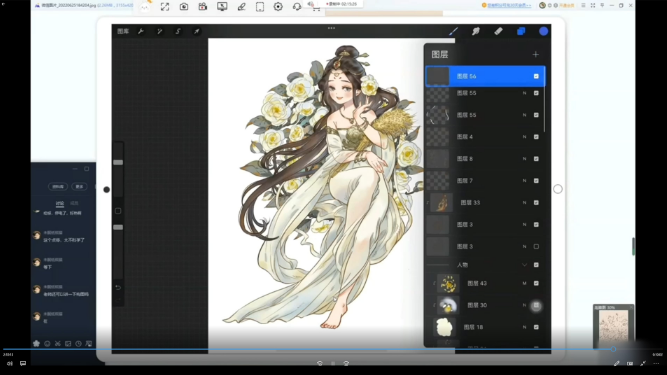Open blend mode N for 图层 8
Viewport: 667px width, 375px height.
[524, 159]
